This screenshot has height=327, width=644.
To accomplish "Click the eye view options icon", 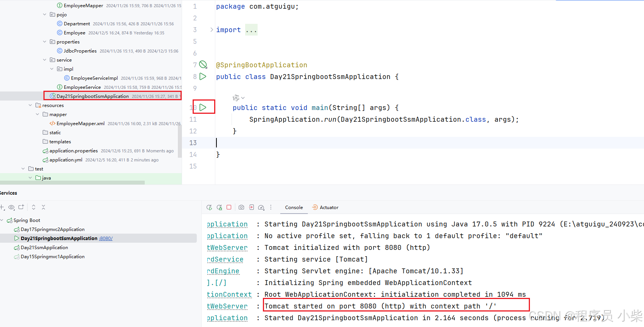I will (x=12, y=207).
